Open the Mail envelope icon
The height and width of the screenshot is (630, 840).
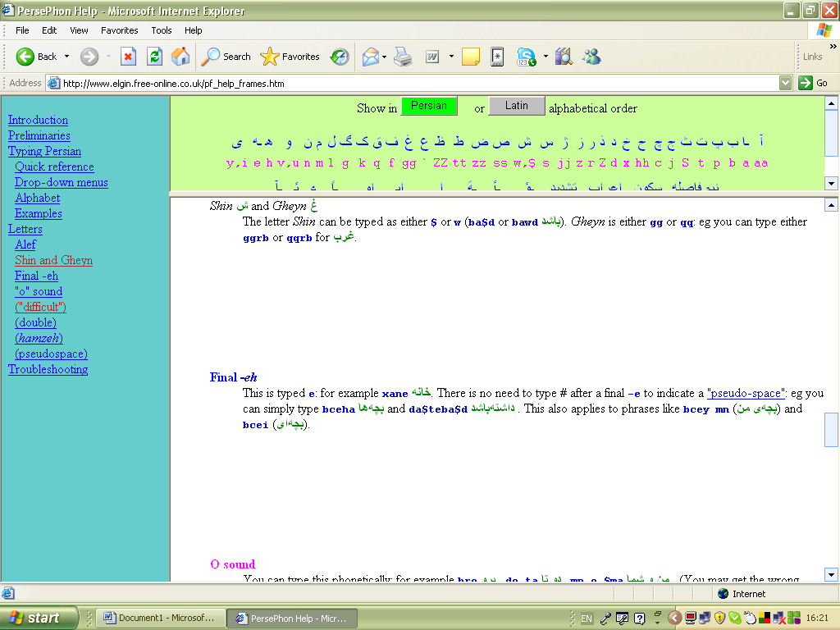pos(371,57)
